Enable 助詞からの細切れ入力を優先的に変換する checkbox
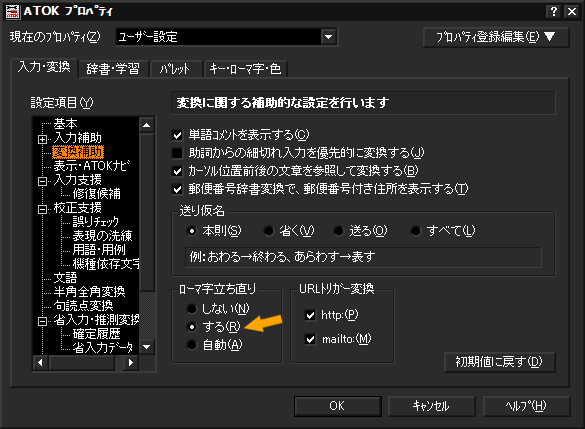 (177, 153)
